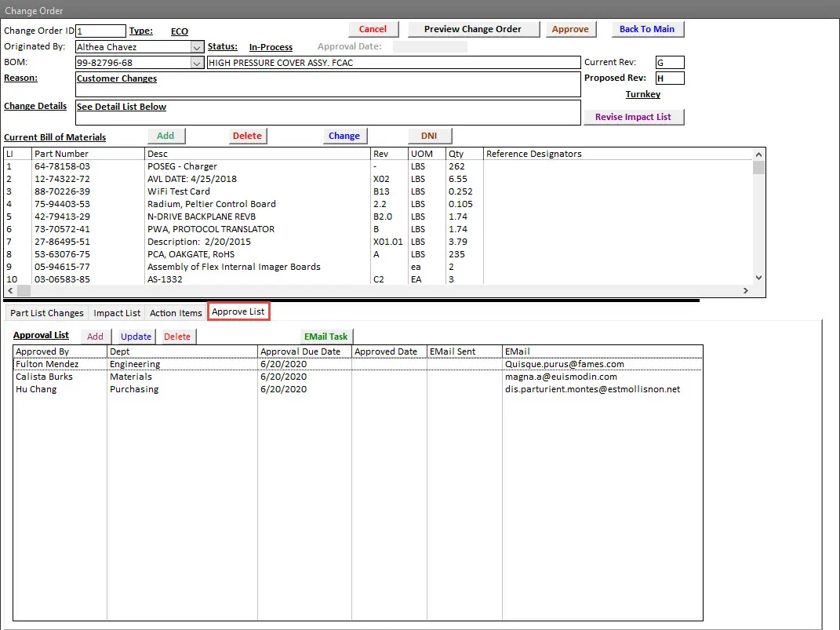Approve the change order
The width and height of the screenshot is (840, 630).
(570, 29)
